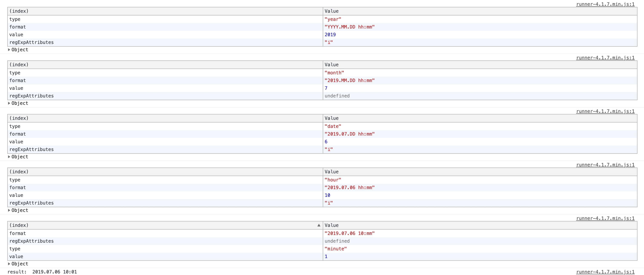Expand the Object under the year table
The height and width of the screenshot is (275, 644).
(x=9, y=50)
